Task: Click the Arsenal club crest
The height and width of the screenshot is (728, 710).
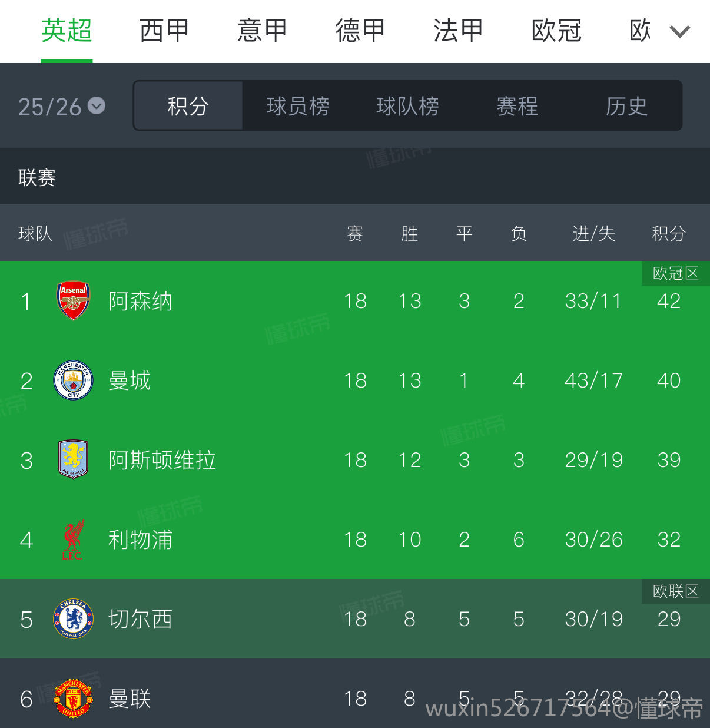Action: click(73, 301)
